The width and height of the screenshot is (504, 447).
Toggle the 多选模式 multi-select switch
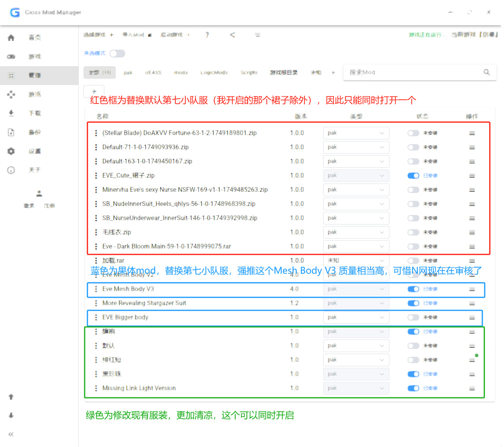pos(117,54)
